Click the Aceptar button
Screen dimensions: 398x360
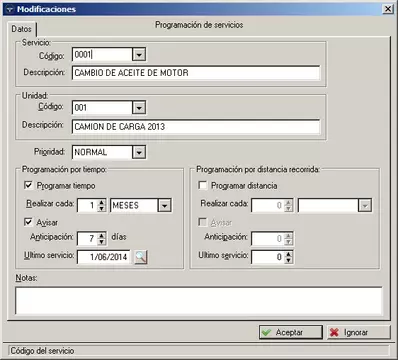[291, 332]
